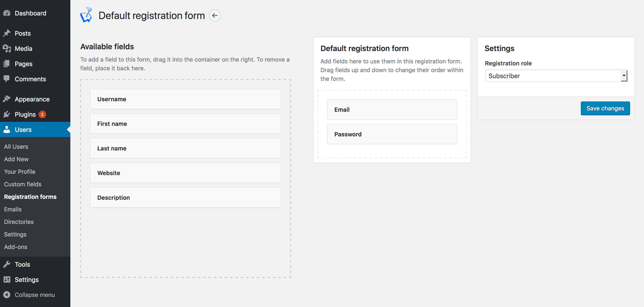The width and height of the screenshot is (644, 307).
Task: Click the Save changes button
Action: click(x=605, y=108)
